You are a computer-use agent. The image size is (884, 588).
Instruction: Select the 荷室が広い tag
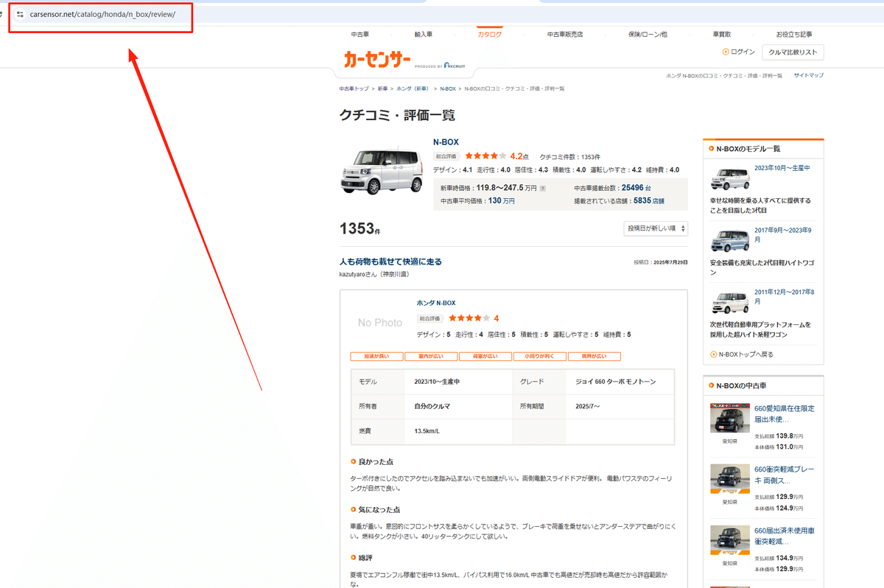(485, 357)
